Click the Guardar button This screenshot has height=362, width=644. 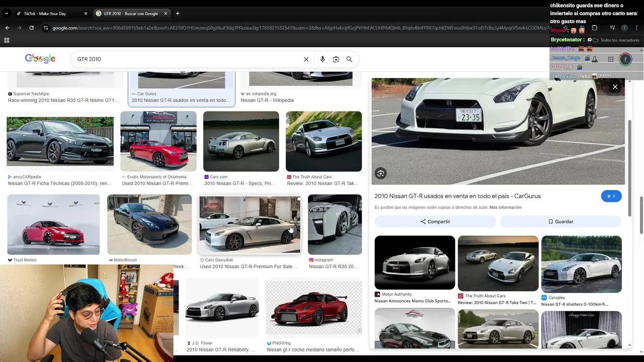point(560,221)
